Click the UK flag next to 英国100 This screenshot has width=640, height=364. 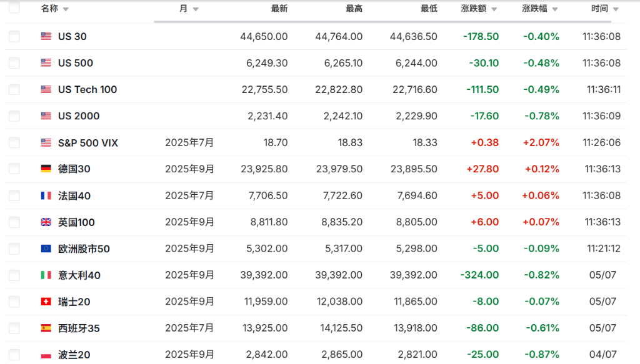click(x=45, y=222)
